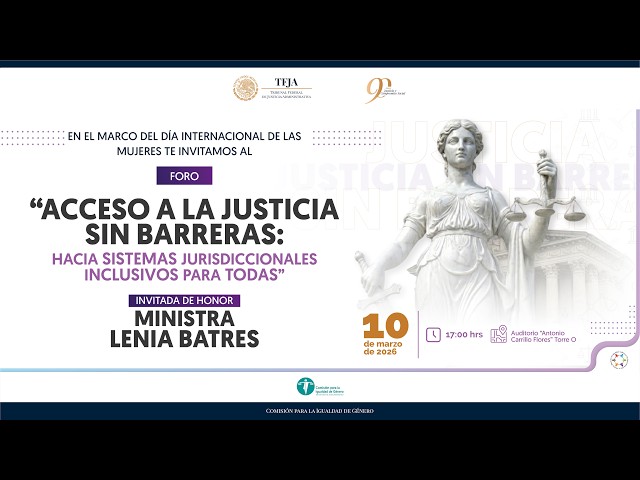Image resolution: width=640 pixels, height=480 pixels.
Task: Click the map location icon beside Auditorio
Action: [498, 334]
